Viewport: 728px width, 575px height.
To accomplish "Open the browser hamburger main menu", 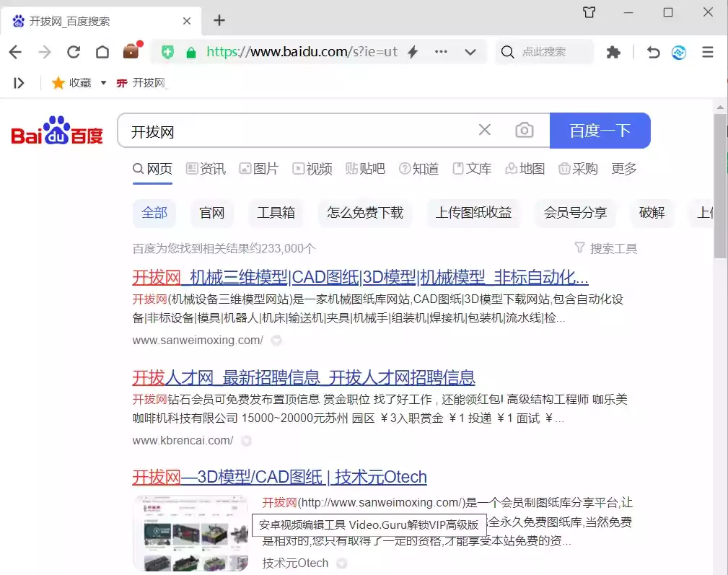I will 708,52.
